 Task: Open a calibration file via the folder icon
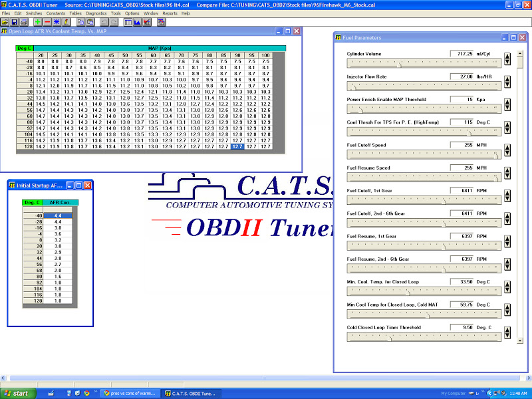click(x=5, y=22)
